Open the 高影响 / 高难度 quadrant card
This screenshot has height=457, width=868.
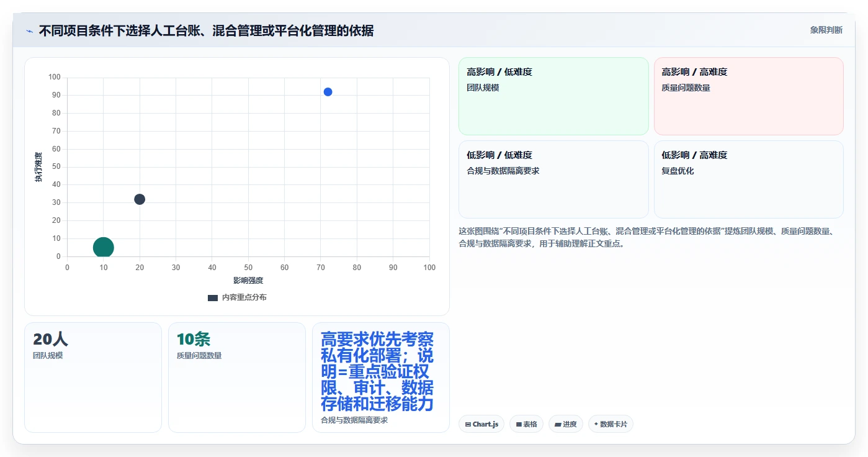(749, 96)
